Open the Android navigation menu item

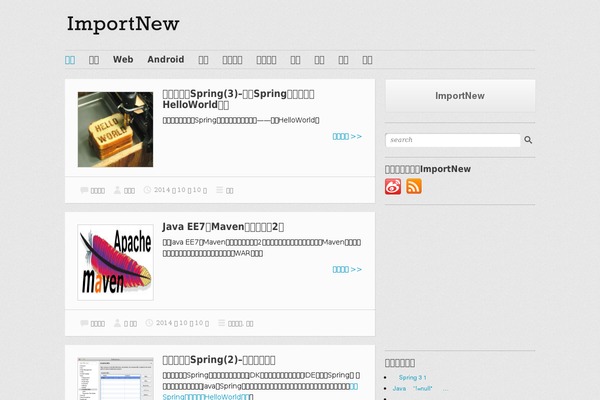pos(166,60)
